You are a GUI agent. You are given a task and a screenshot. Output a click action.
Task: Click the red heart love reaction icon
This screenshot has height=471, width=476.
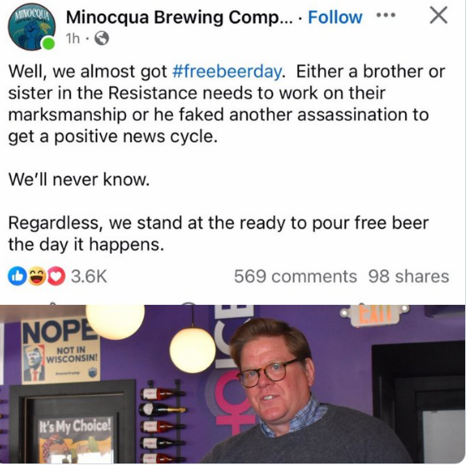56,276
